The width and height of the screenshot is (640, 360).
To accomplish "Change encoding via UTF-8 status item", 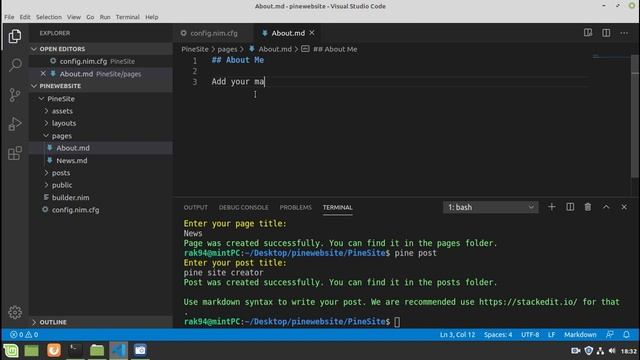I will tap(530, 334).
